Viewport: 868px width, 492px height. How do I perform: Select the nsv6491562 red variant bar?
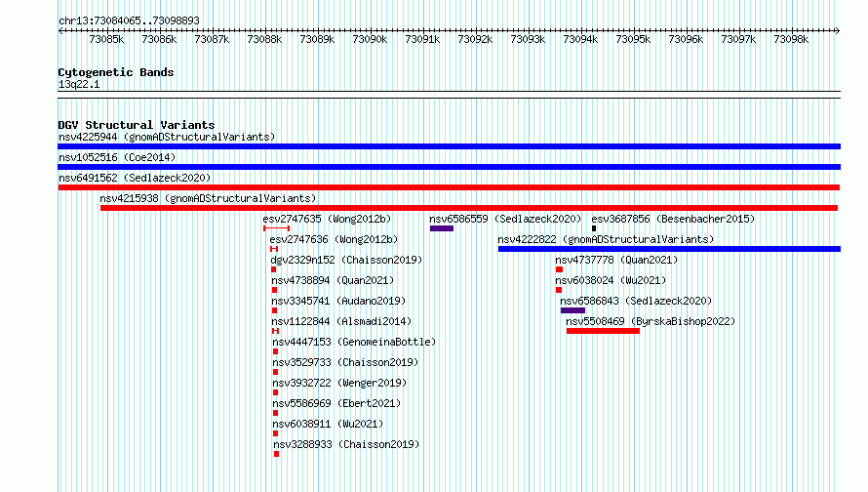449,187
